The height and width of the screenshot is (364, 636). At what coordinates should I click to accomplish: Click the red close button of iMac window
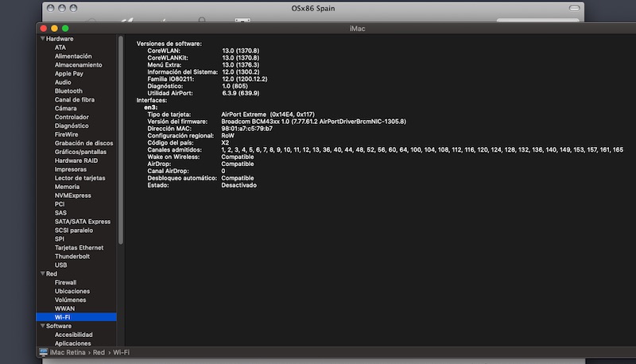(44, 29)
